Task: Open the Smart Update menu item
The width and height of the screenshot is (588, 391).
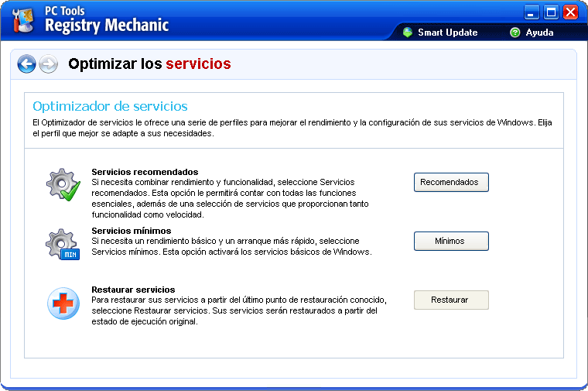Action: [447, 33]
